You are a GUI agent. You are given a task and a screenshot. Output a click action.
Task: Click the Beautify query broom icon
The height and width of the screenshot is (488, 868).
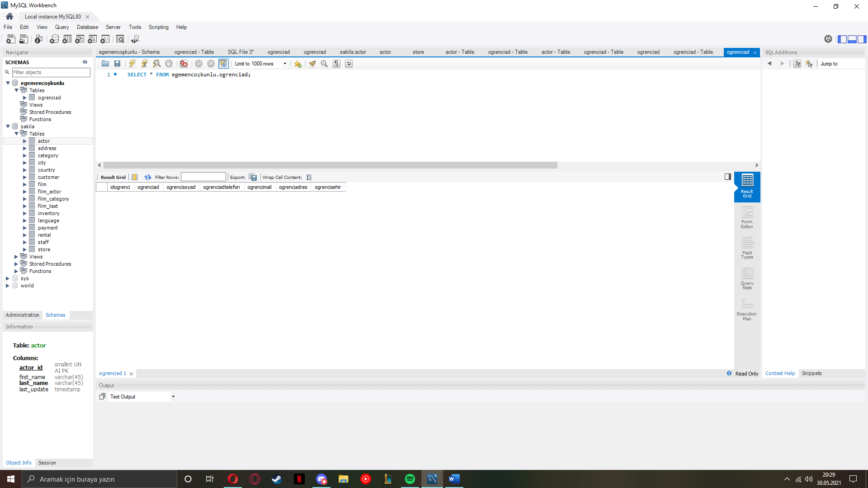point(312,64)
